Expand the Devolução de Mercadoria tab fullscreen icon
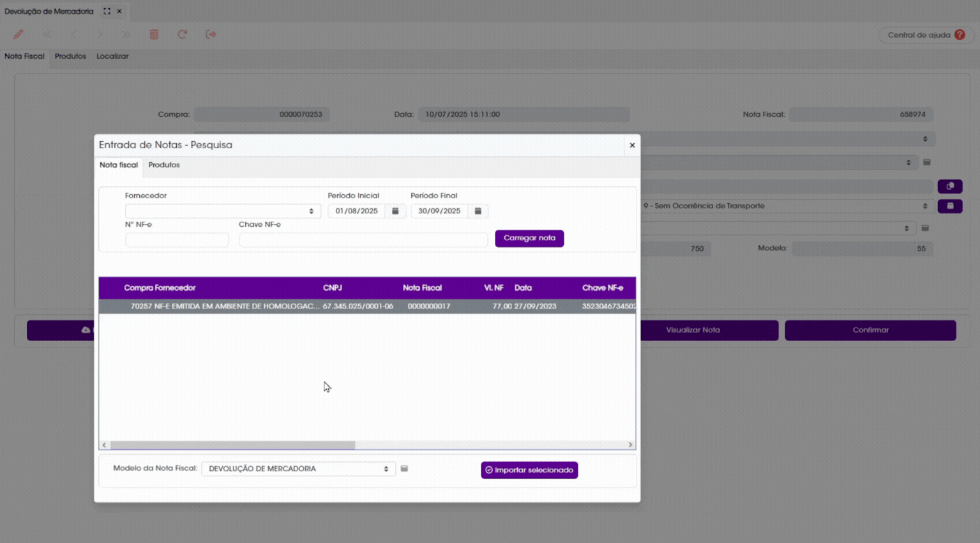This screenshot has width=980, height=543. (x=107, y=11)
